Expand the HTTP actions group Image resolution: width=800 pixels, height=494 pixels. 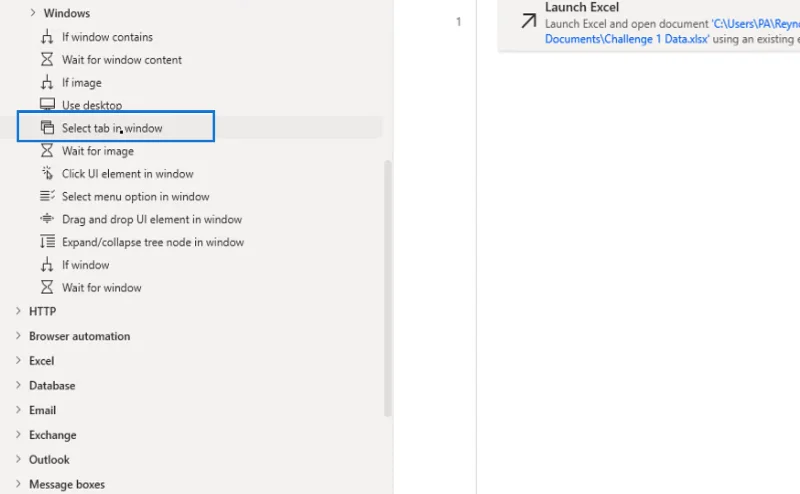(18, 311)
